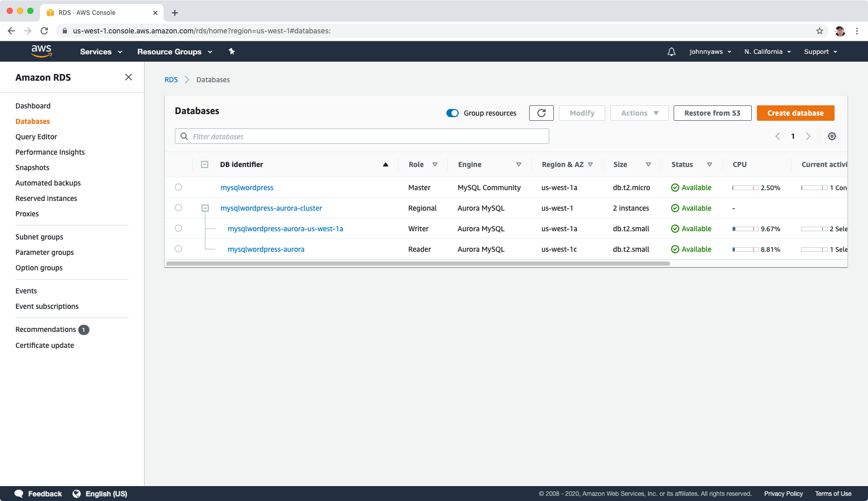This screenshot has width=868, height=501.
Task: Click the 9.67% CPU usage bar
Action: pos(746,229)
